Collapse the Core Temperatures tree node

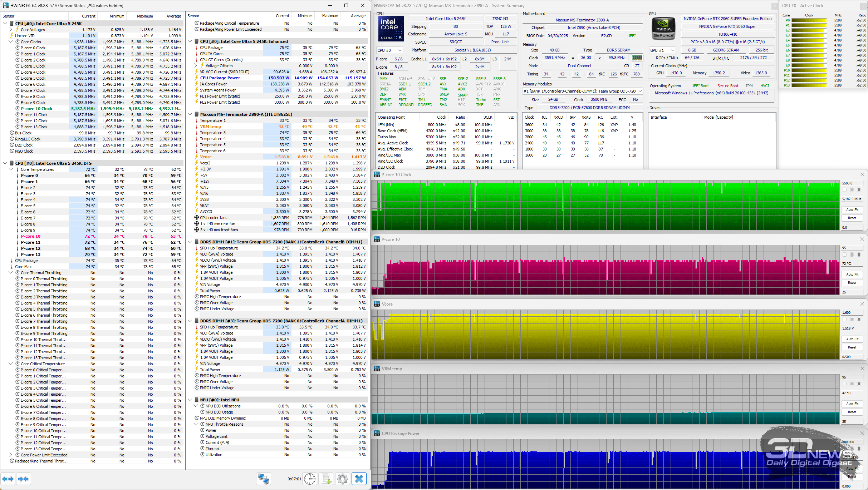pyautogui.click(x=11, y=169)
